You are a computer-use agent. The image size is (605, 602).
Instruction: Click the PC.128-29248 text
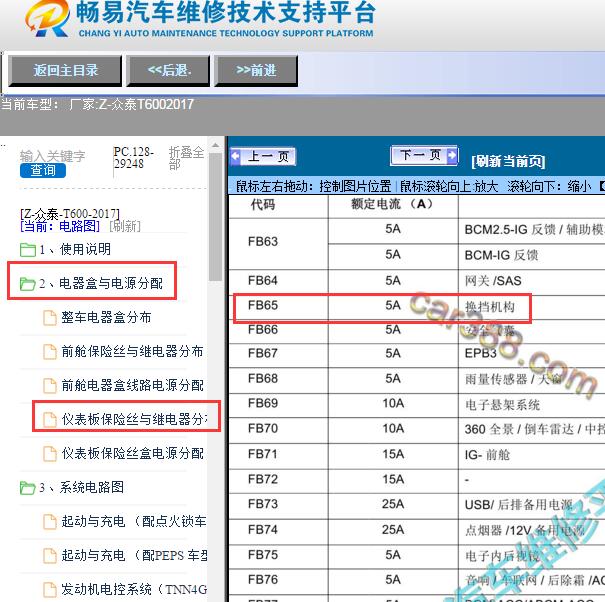tap(134, 157)
